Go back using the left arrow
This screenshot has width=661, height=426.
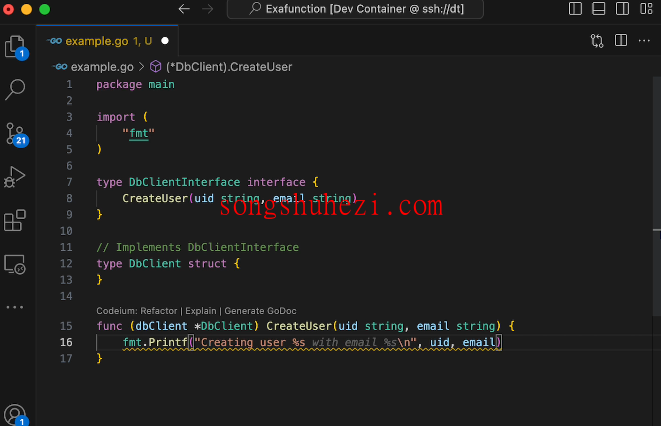point(184,9)
